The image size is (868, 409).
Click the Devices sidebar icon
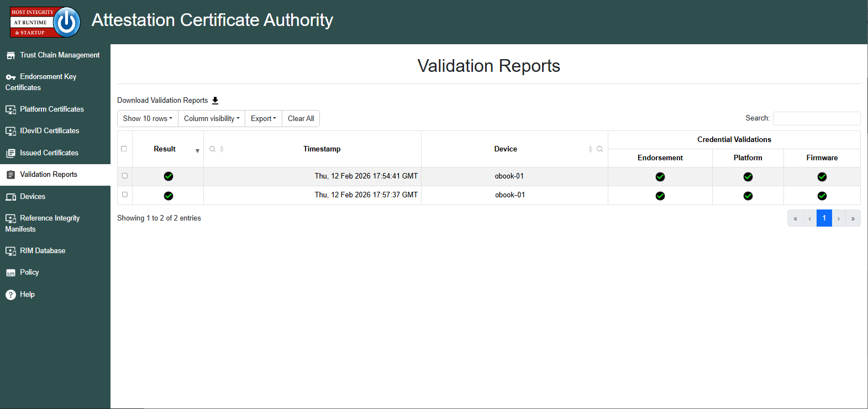(x=10, y=197)
